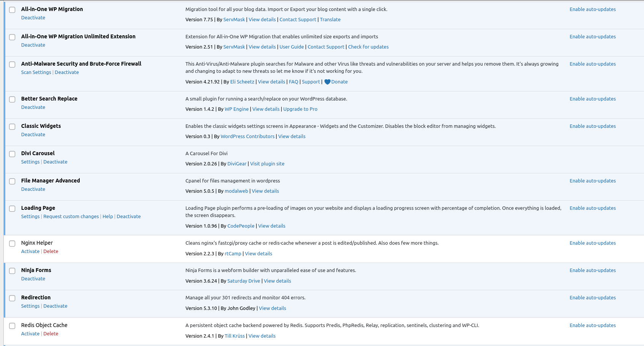The width and height of the screenshot is (644, 346).
Task: Delete the Redis Object Cache plugin
Action: coord(51,334)
